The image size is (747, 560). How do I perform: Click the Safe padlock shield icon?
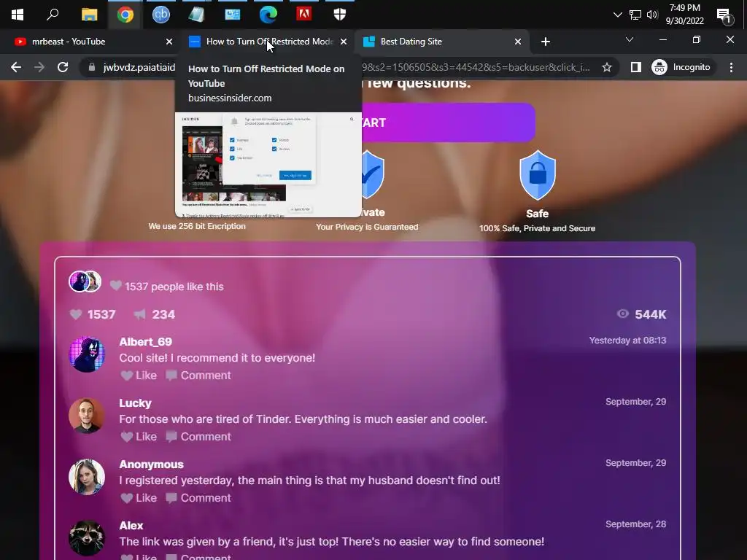pyautogui.click(x=538, y=175)
